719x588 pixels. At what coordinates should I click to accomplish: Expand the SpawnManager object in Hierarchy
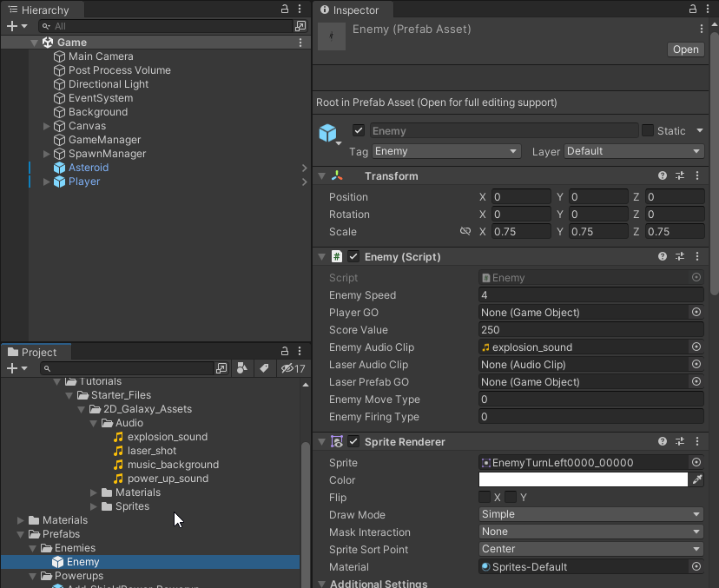(x=46, y=154)
